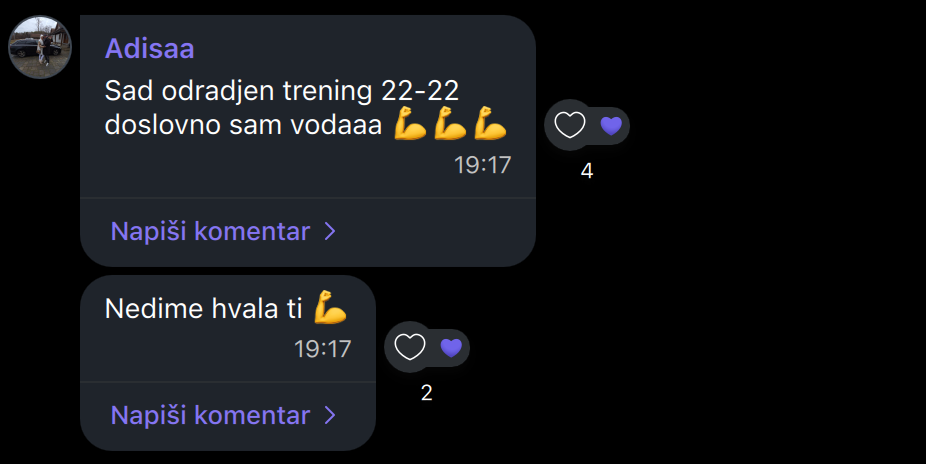Click the last flexed biceps emoji after vodaaa

490,123
